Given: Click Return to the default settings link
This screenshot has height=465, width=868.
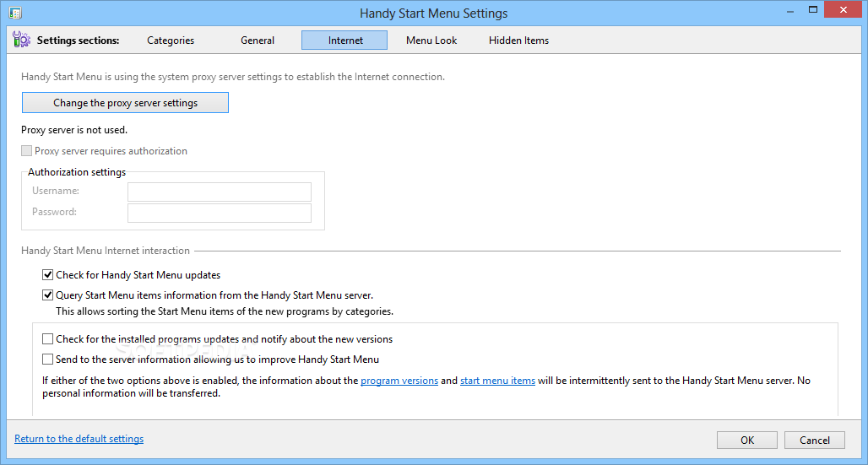Looking at the screenshot, I should tap(79, 439).
